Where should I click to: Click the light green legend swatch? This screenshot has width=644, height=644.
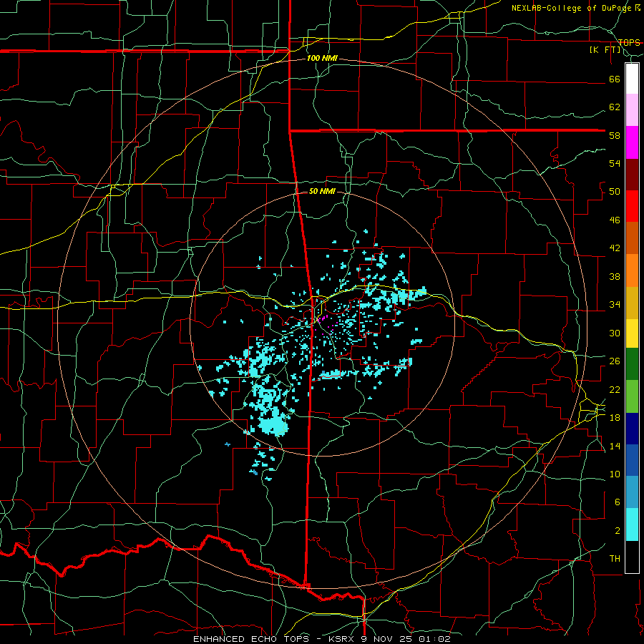pos(632,396)
